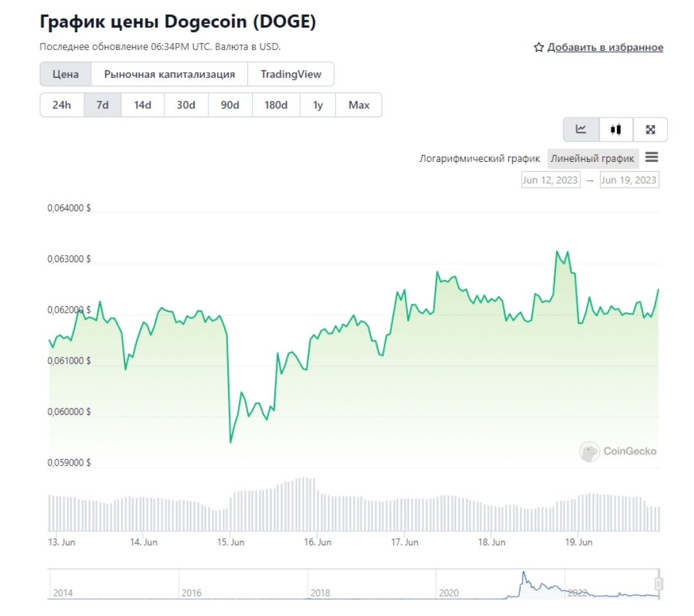Click the 0,064000 $ price label

[69, 208]
